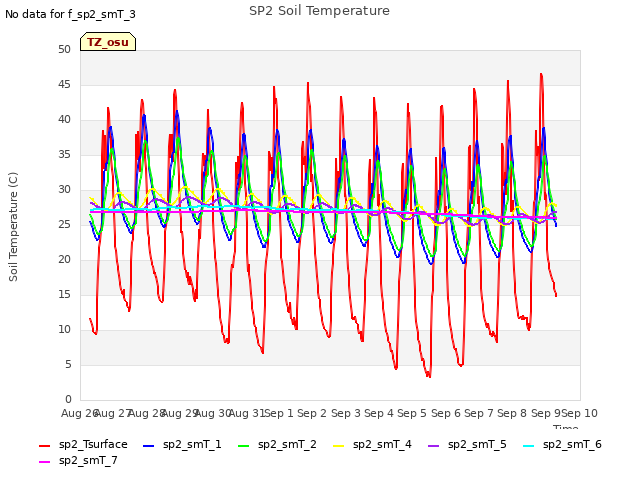640x480 pixels.
Task: Click the Soil Temperature (C) axis label
Action: [13, 227]
